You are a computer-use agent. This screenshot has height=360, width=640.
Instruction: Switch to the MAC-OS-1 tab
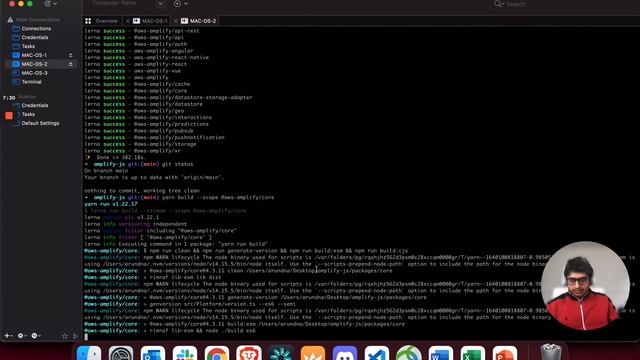(150, 21)
